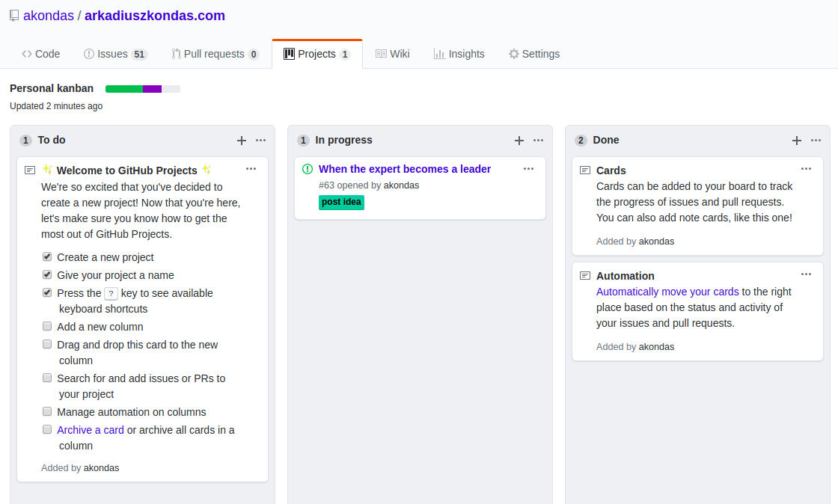Check Search for and add issues or PRs
This screenshot has height=504, width=838.
[x=47, y=378]
